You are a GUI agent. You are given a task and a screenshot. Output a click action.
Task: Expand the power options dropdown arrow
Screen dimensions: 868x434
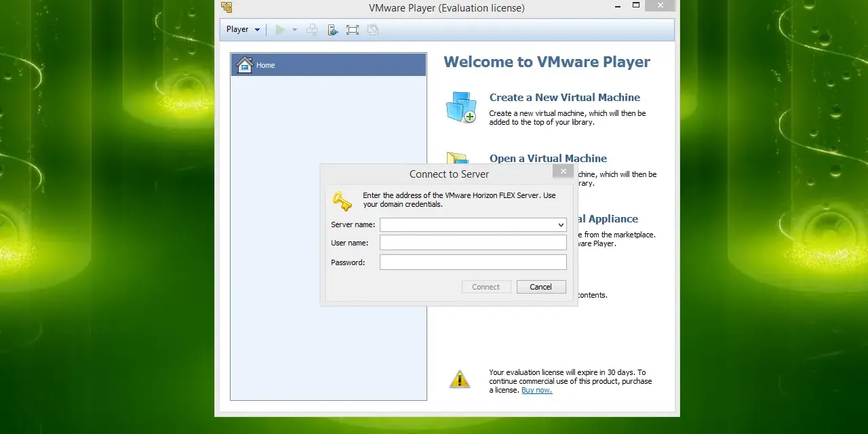pyautogui.click(x=294, y=30)
